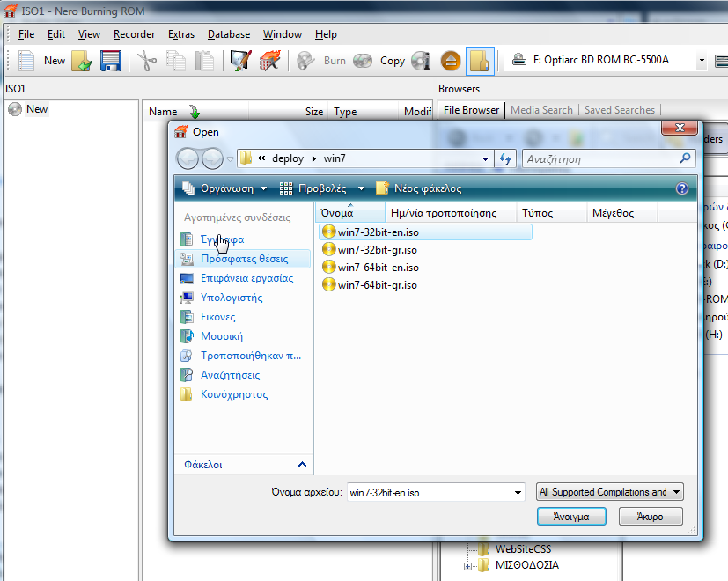Go to Πρόσφατες θέσεις link

coord(244,259)
